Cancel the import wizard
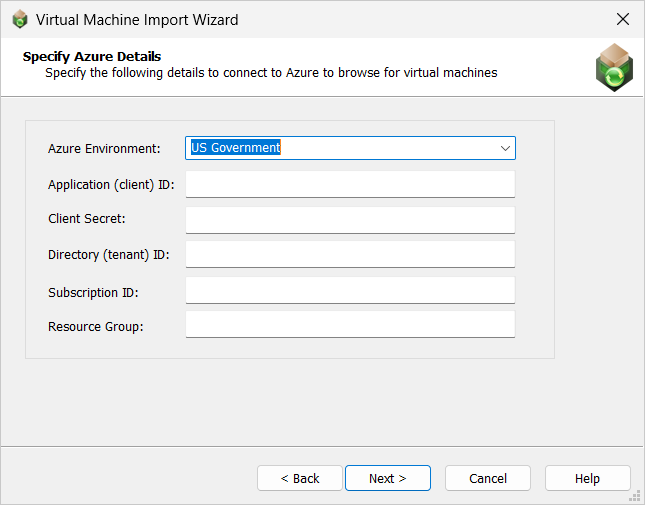This screenshot has width=647, height=507. pyautogui.click(x=488, y=478)
